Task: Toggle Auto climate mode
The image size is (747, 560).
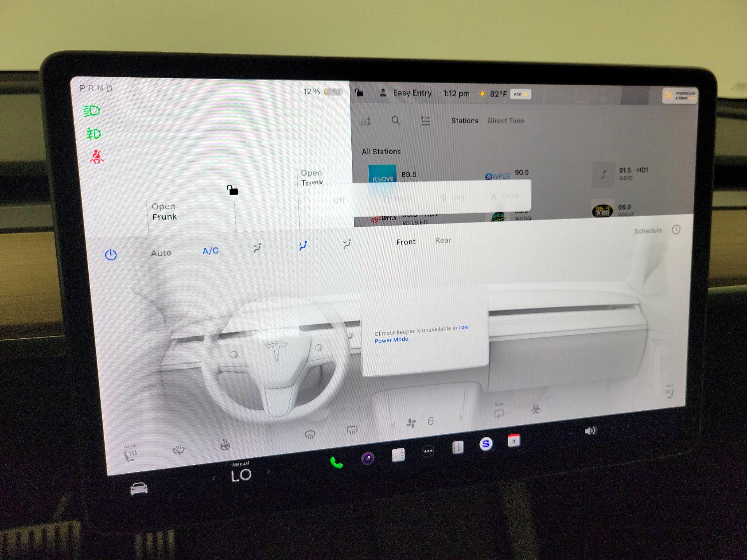Action: coord(161,253)
